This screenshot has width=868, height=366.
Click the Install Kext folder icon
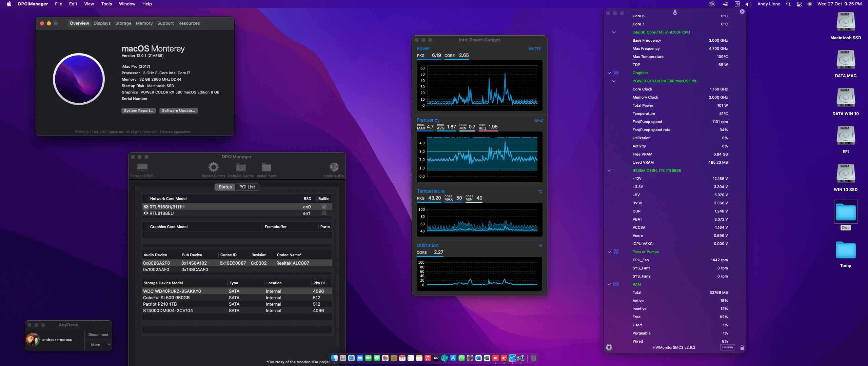click(266, 167)
